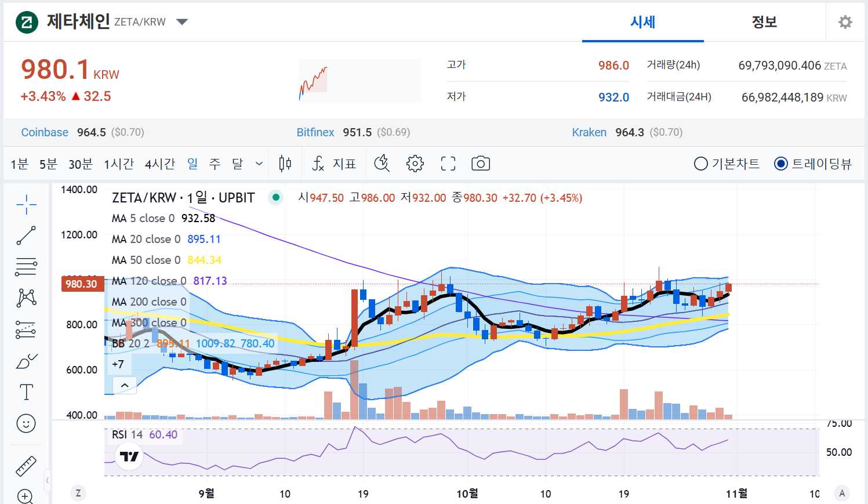Click the 932.0 low price value
Image resolution: width=868 pixels, height=504 pixels.
click(x=613, y=97)
